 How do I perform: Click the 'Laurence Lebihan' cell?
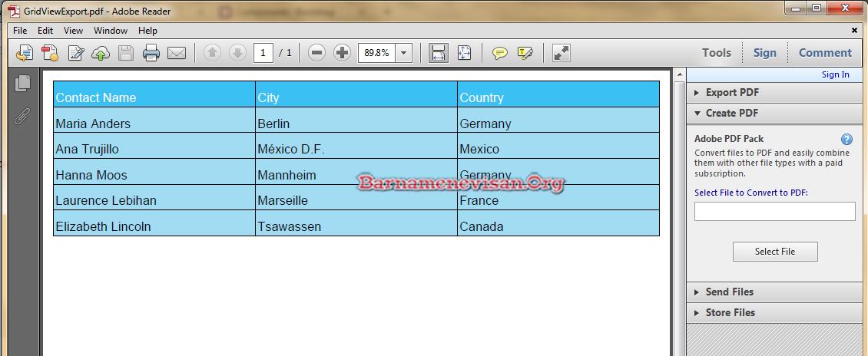(154, 197)
